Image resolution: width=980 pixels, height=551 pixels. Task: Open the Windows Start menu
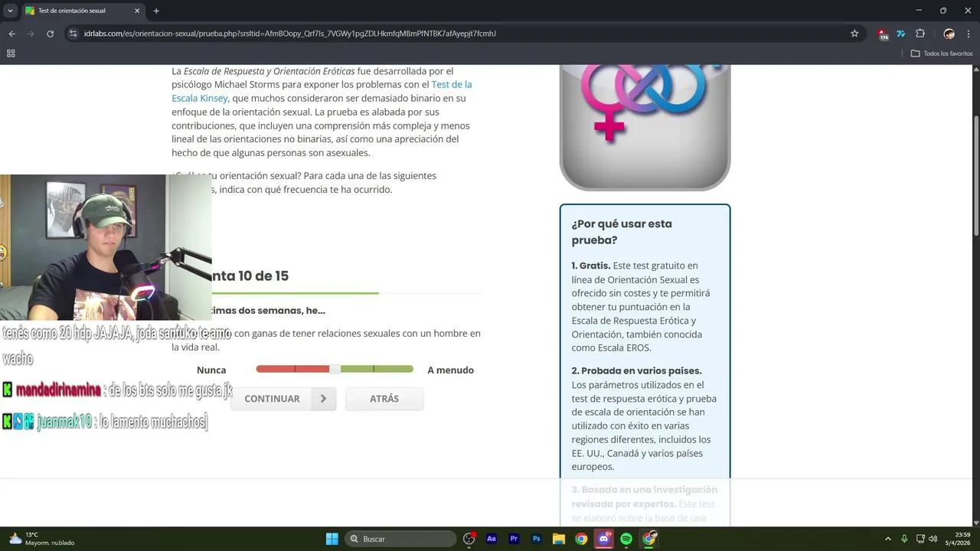click(332, 539)
